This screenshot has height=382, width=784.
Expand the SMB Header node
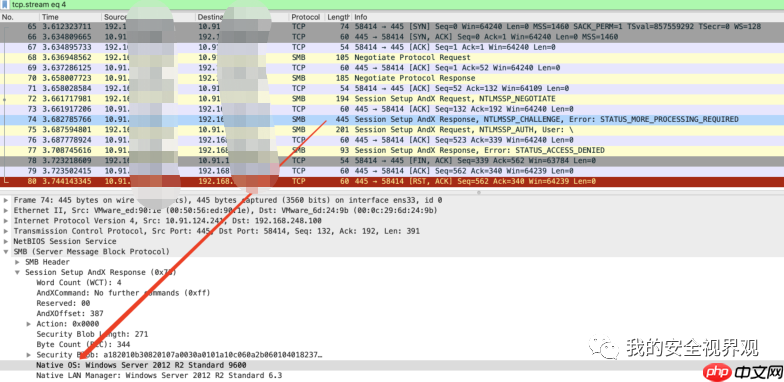coord(18,262)
